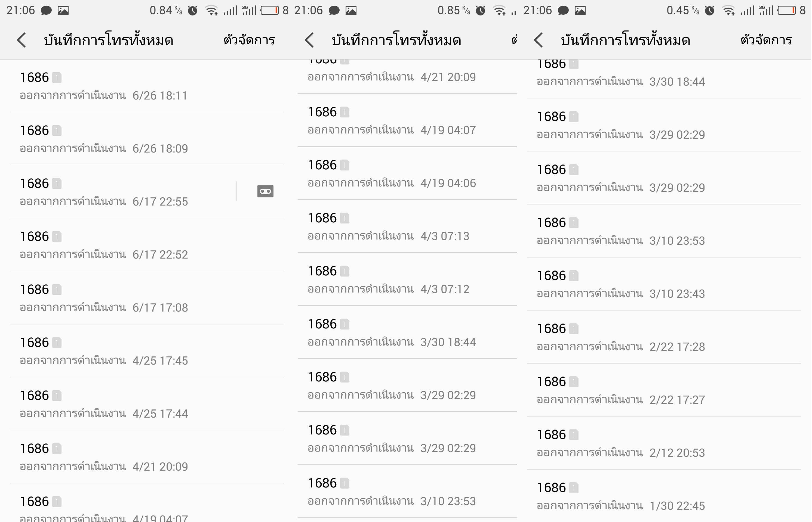Tap the alarm clock icon in left status bar
This screenshot has height=522, width=812.
[x=193, y=11]
